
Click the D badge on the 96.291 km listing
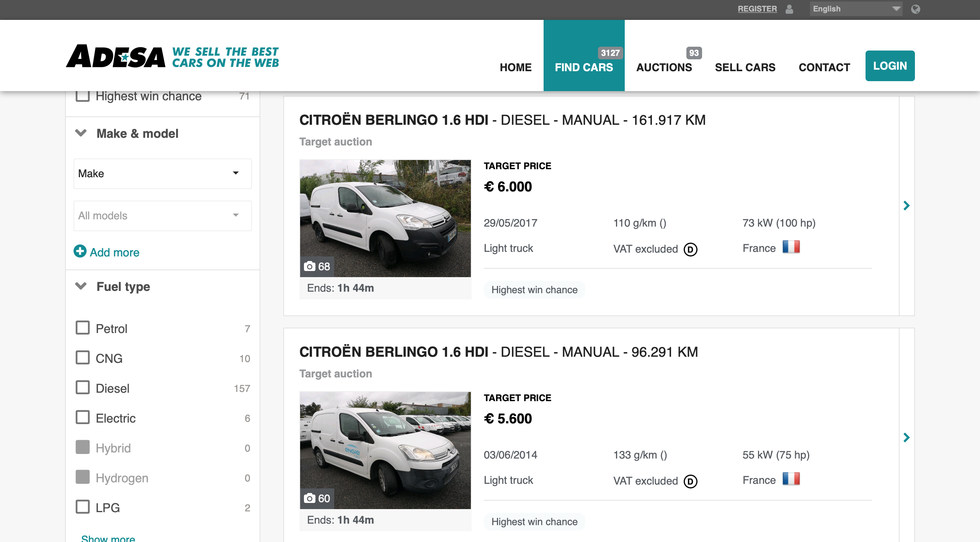tap(691, 482)
